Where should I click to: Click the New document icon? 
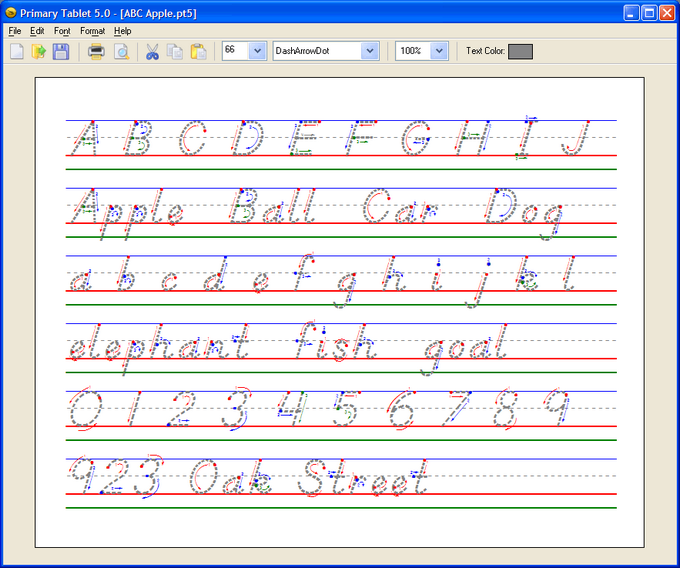click(x=17, y=51)
